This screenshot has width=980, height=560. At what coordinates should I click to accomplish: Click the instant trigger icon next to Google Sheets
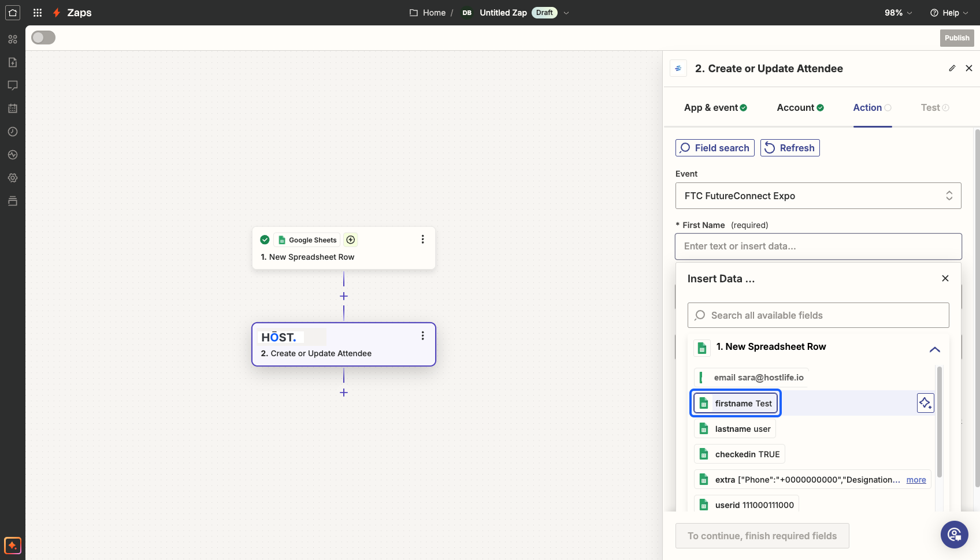point(351,240)
